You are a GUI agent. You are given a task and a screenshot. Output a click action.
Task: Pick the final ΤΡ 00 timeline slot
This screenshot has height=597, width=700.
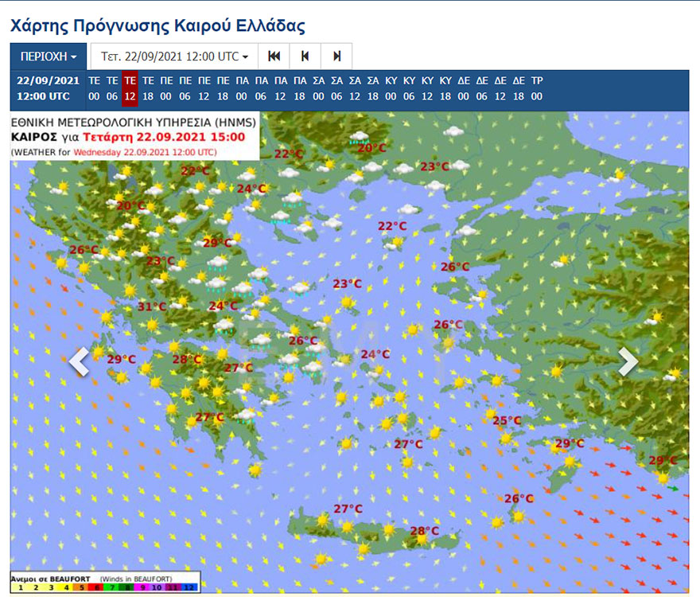pos(537,88)
